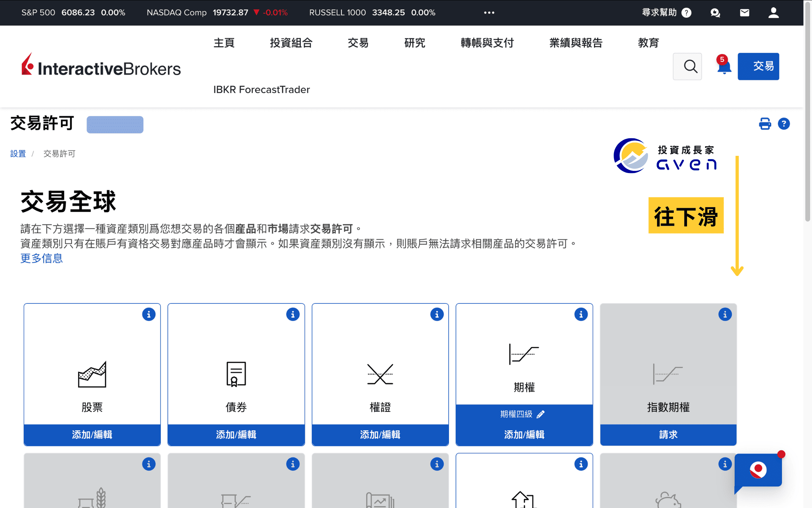Open the account profile icon

[x=773, y=13]
